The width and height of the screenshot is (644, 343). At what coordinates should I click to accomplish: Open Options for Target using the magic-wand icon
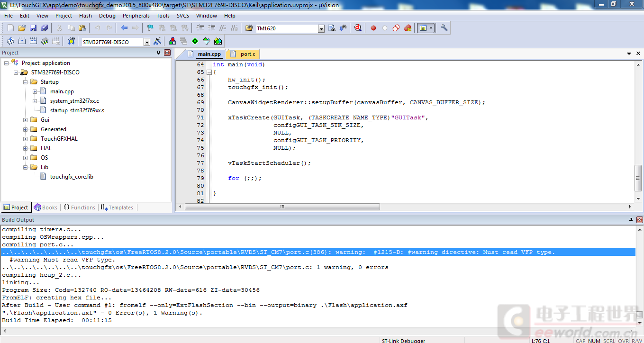[157, 41]
